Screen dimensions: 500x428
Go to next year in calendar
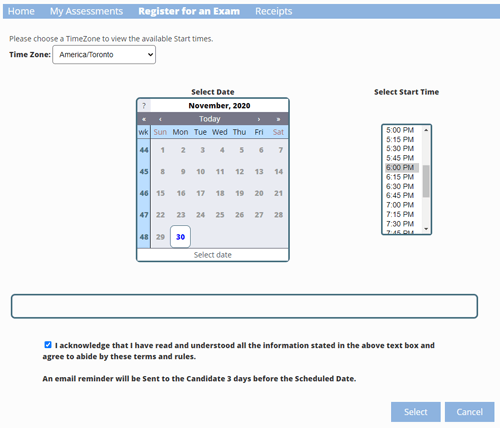(x=278, y=119)
